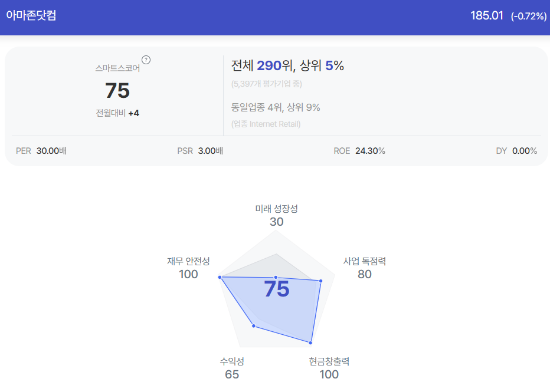Click the ROE 24.30% metric
This screenshot has width=550, height=392.
(359, 151)
